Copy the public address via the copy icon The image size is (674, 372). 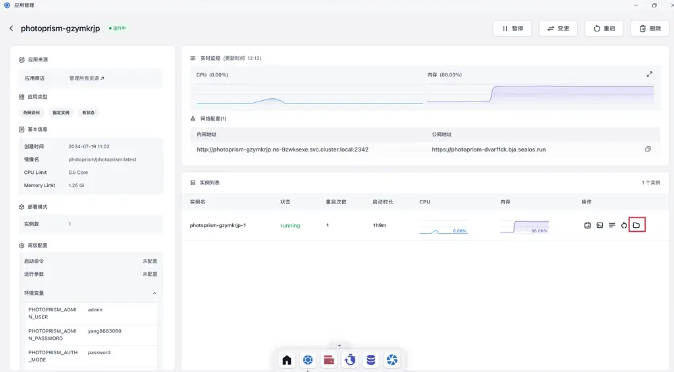pyautogui.click(x=648, y=149)
